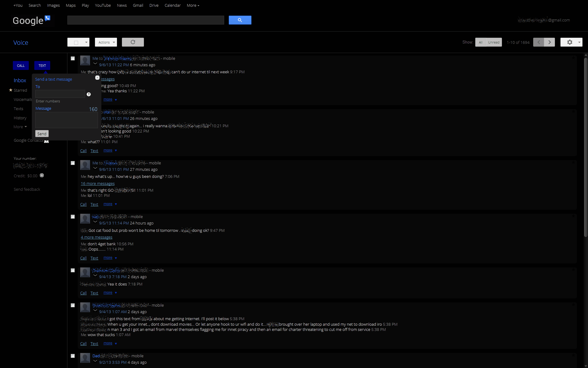Image resolution: width=588 pixels, height=368 pixels.
Task: Show All messages
Action: 481,42
